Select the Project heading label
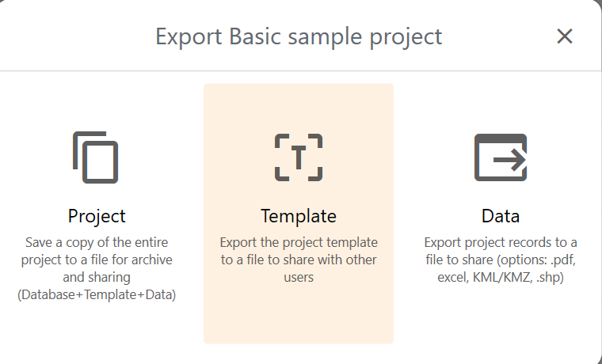602x364 pixels. pyautogui.click(x=97, y=216)
